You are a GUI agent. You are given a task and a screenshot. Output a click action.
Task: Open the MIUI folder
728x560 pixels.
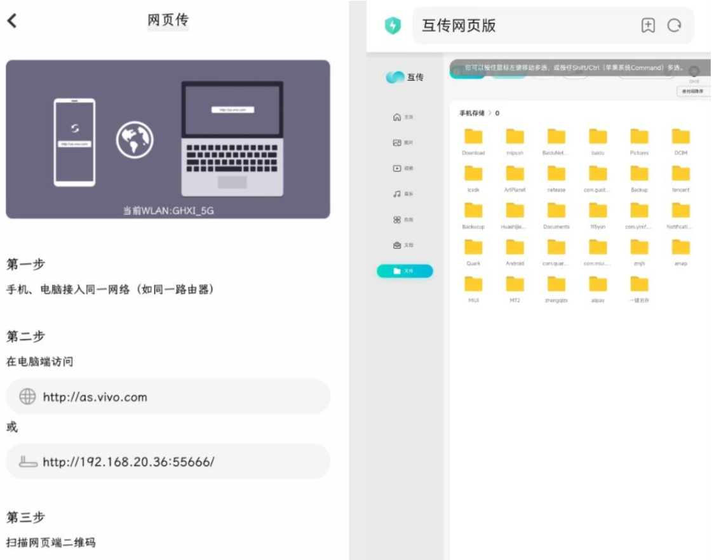pyautogui.click(x=473, y=290)
